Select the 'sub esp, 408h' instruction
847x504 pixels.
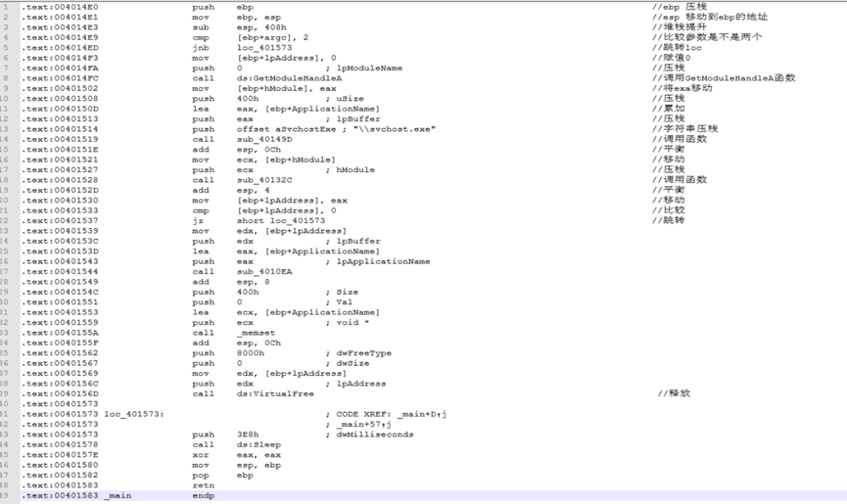pyautogui.click(x=239, y=27)
